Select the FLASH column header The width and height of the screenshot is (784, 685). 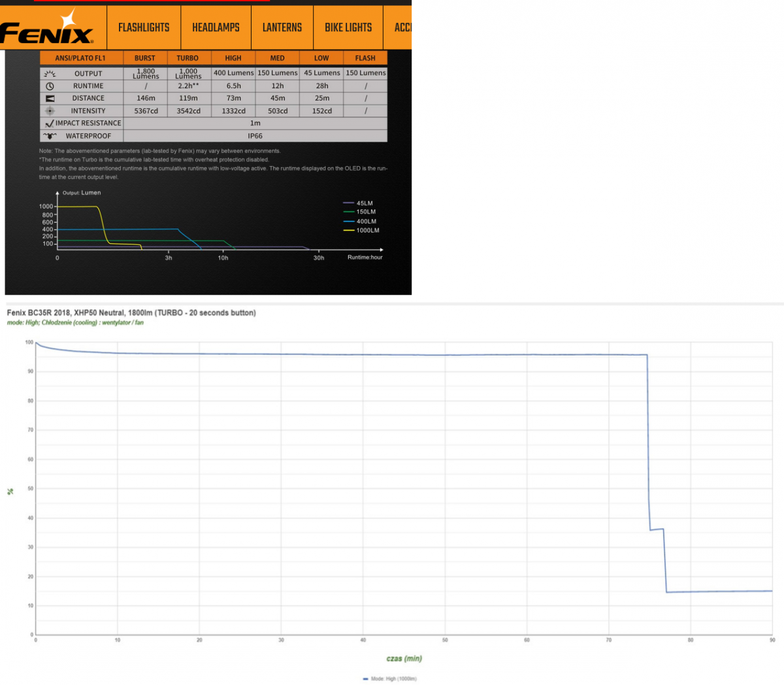pos(365,58)
